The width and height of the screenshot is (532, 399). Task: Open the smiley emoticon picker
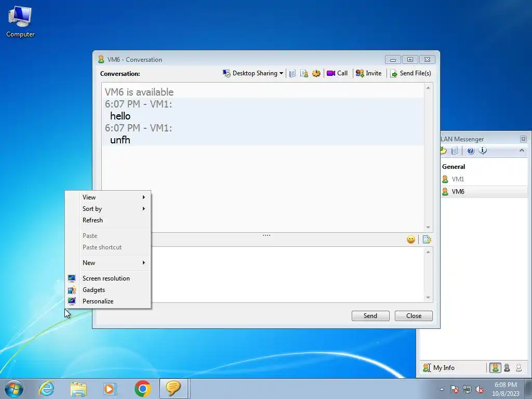coord(411,240)
